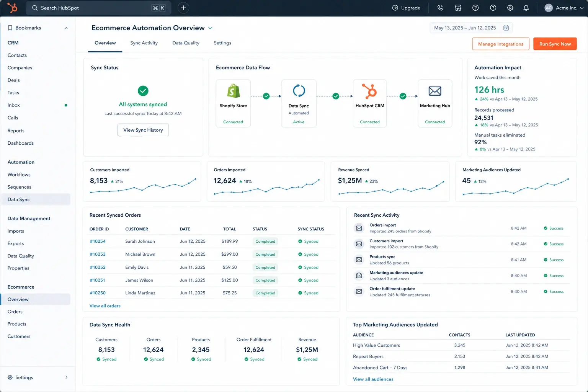Open the View all orders link
Image resolution: width=588 pixels, height=392 pixels.
point(105,306)
